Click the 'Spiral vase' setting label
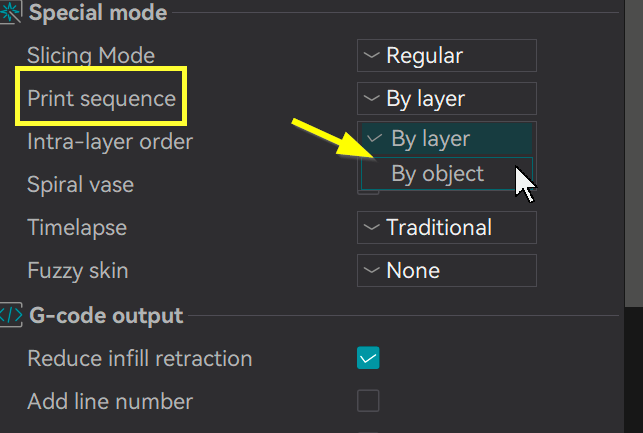The height and width of the screenshot is (433, 643). [x=80, y=184]
